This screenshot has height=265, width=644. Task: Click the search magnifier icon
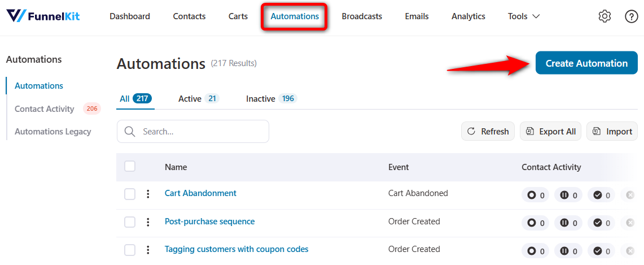point(130,132)
